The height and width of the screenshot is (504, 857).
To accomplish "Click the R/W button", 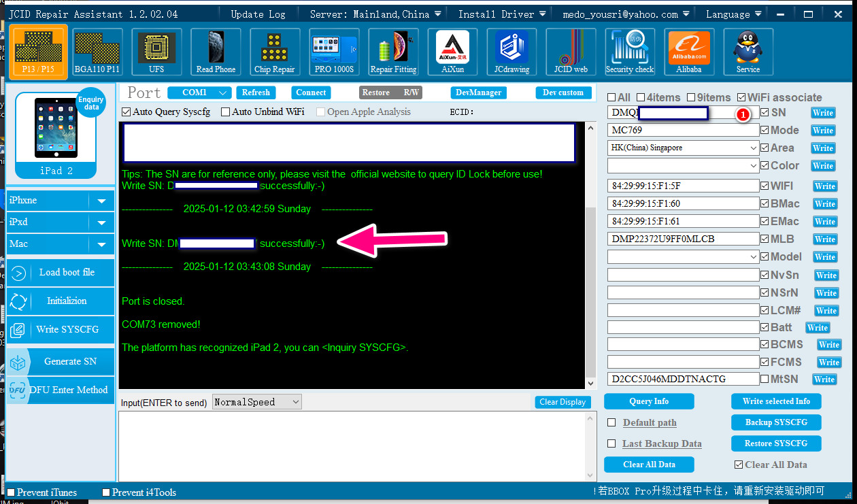I will click(x=411, y=93).
